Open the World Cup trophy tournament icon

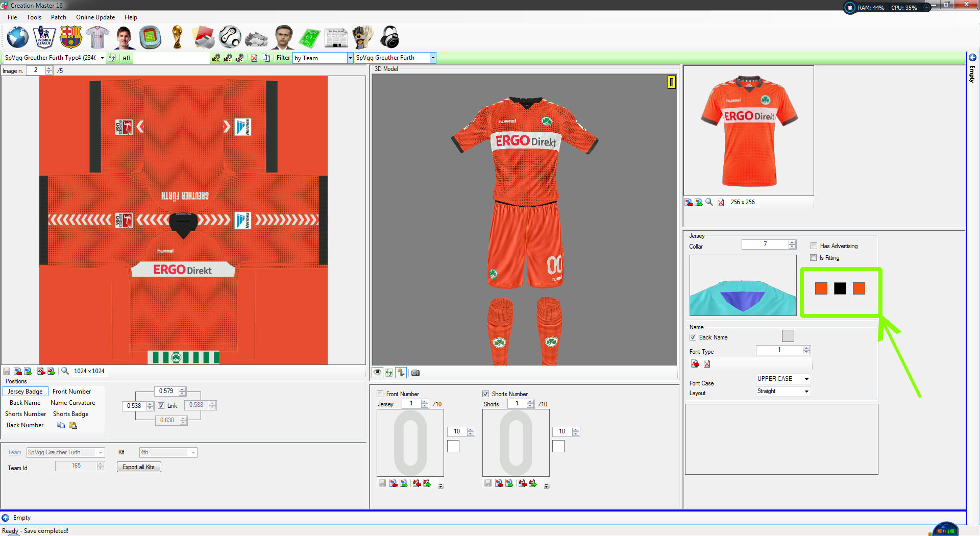coord(177,37)
